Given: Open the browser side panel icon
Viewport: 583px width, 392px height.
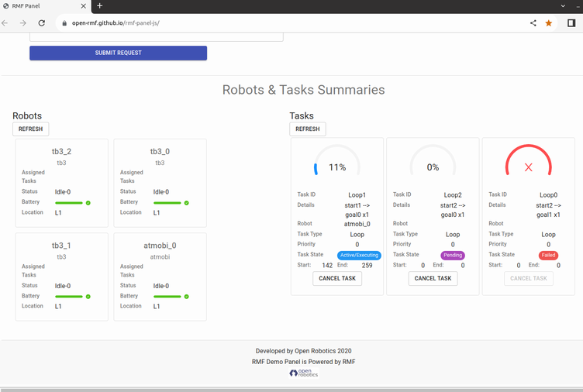Looking at the screenshot, I should point(571,23).
